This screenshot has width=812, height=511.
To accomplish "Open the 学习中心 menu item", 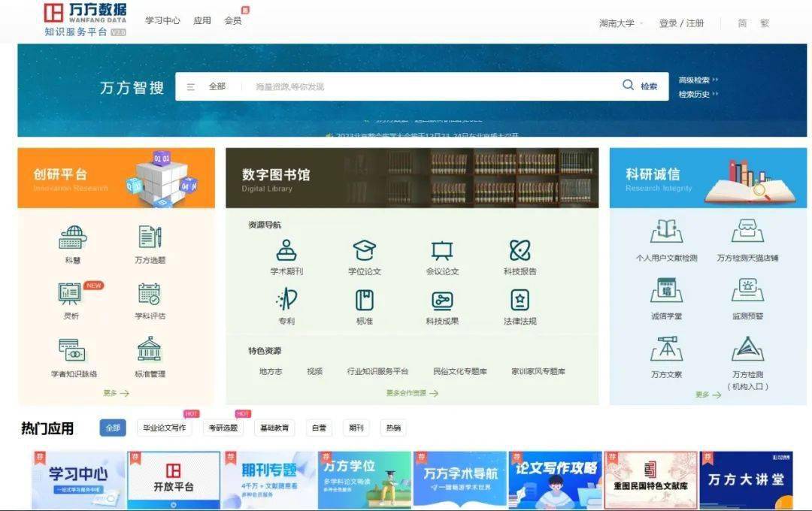I will 162,21.
